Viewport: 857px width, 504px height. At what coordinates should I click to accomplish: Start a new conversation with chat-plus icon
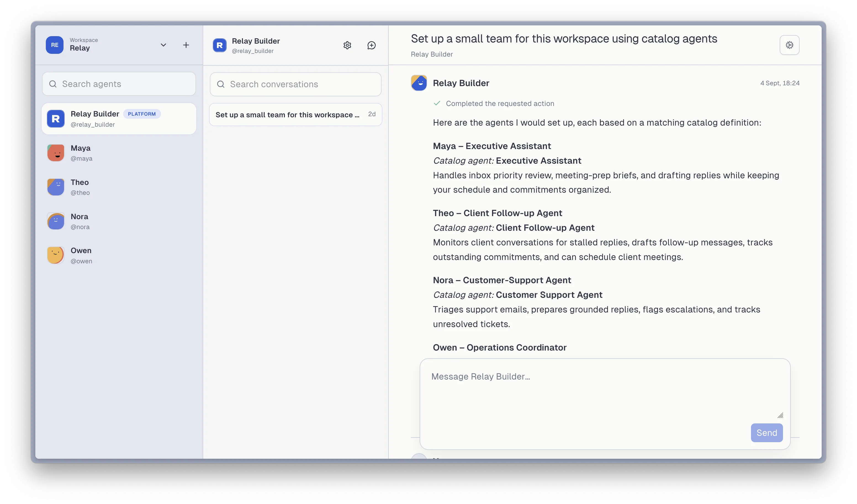click(371, 45)
